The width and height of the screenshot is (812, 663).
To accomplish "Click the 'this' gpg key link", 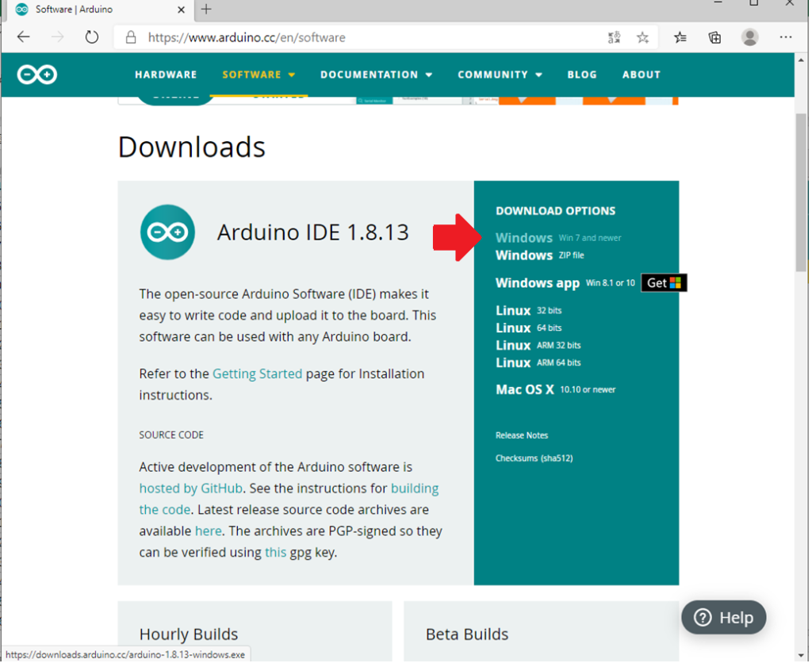I will coord(275,552).
